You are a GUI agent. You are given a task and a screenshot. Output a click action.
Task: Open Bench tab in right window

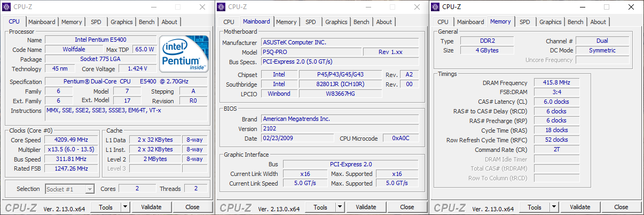576,22
